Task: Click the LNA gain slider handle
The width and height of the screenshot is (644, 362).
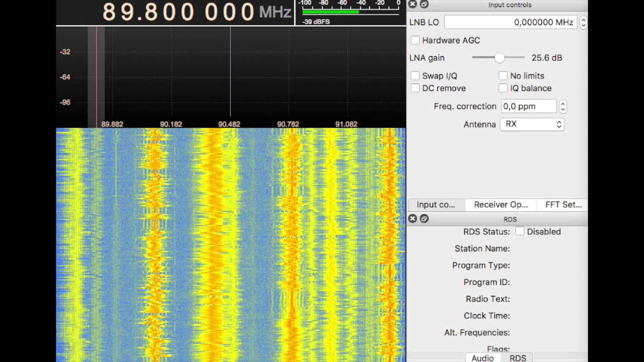Action: pos(499,58)
